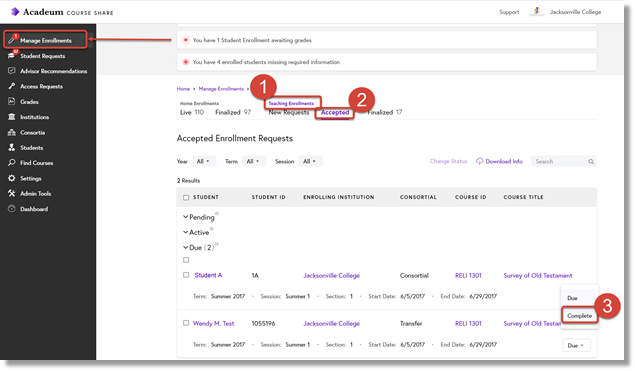This screenshot has height=371, width=635.
Task: Click the Advisor Recommendations sidebar icon
Action: pyautogui.click(x=11, y=71)
